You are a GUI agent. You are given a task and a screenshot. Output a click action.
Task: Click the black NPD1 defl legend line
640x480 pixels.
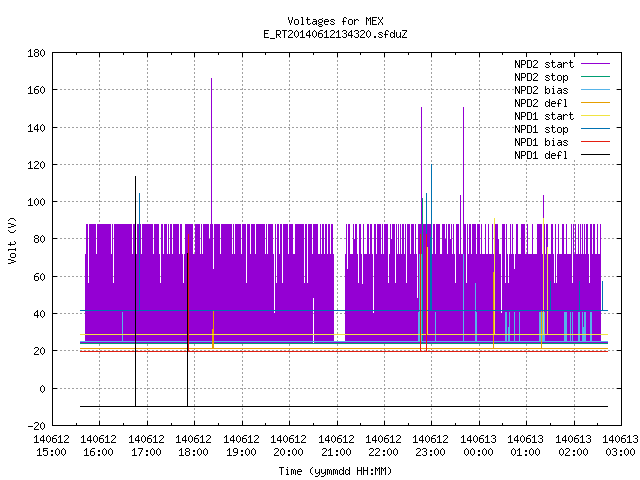(x=595, y=155)
